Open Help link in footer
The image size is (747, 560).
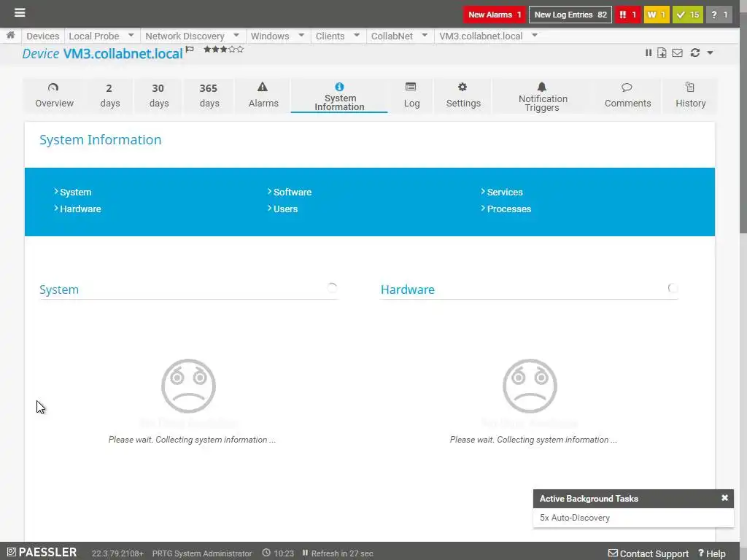coord(712,553)
